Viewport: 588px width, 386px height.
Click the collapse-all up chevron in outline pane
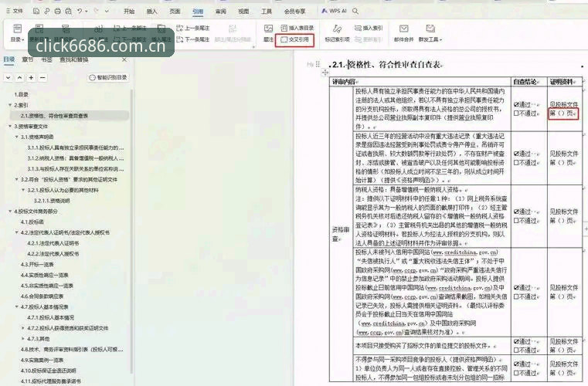pos(20,77)
